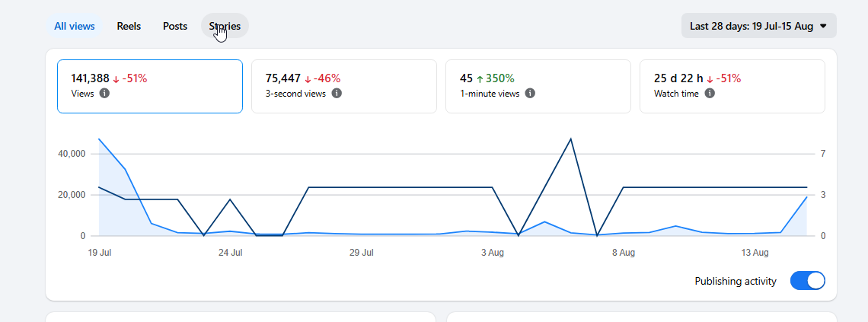Image resolution: width=868 pixels, height=322 pixels.
Task: Select the All views tab
Action: (x=74, y=26)
